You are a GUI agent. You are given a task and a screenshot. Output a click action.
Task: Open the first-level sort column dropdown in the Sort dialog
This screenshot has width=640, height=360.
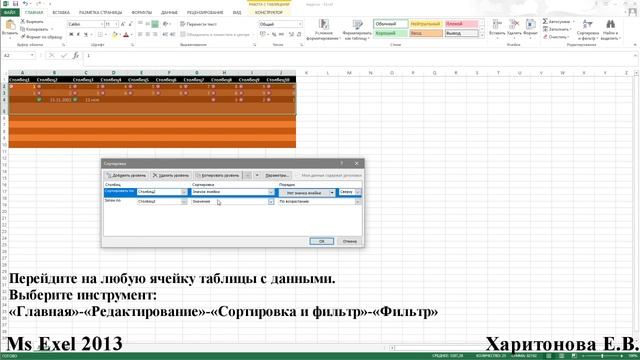click(x=184, y=192)
